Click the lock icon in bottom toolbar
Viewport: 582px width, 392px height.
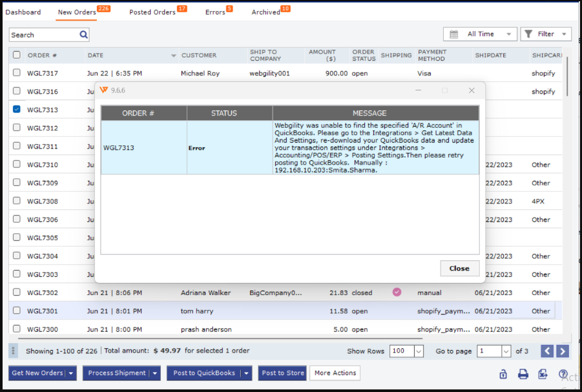click(503, 374)
